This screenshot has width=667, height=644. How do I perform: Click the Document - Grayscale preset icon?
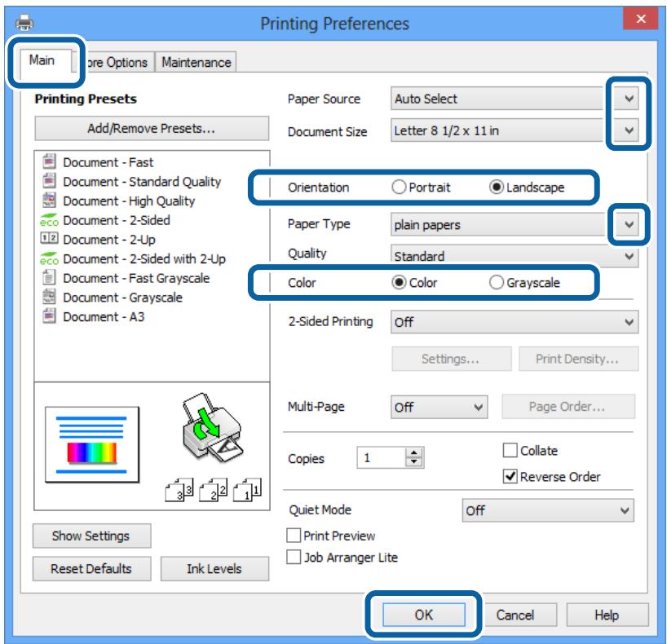[49, 297]
